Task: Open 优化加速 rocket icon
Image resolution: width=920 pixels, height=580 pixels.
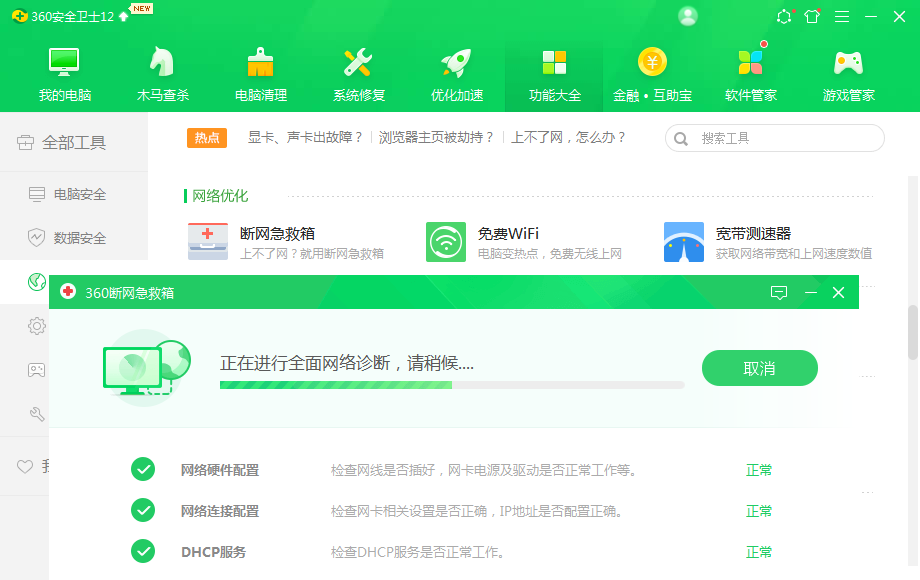Action: pos(456,63)
